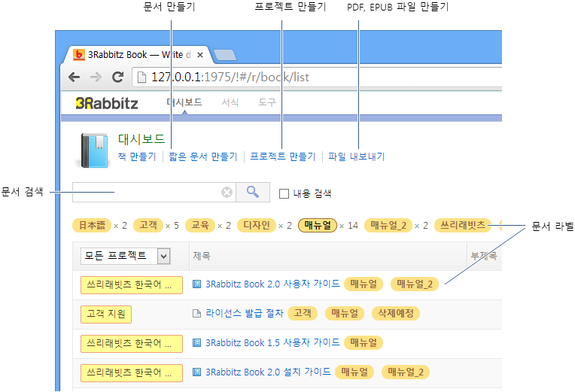Open 3Rabbitz Book 1.5 사용자 가이드
The height and width of the screenshot is (392, 575).
272,342
